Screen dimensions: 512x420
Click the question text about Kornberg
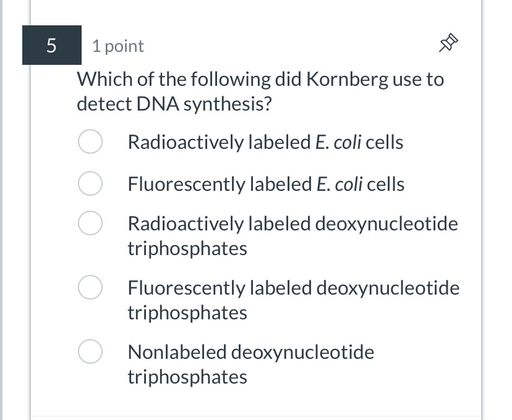[260, 91]
